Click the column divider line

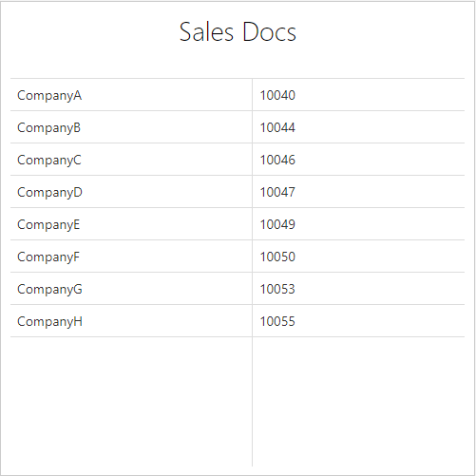click(x=253, y=273)
